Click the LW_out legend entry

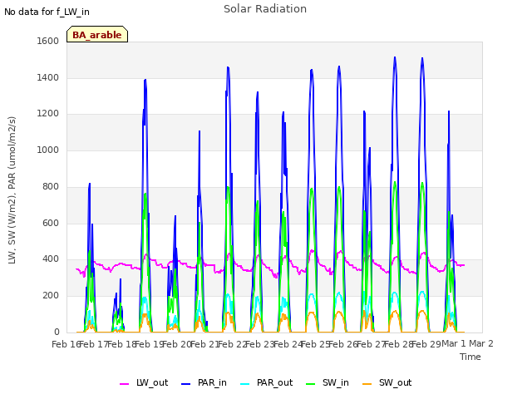pos(144,383)
